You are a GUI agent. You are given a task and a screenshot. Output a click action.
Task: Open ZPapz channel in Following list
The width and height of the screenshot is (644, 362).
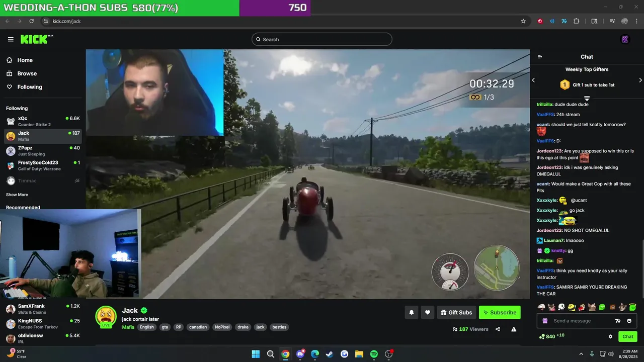click(x=43, y=151)
